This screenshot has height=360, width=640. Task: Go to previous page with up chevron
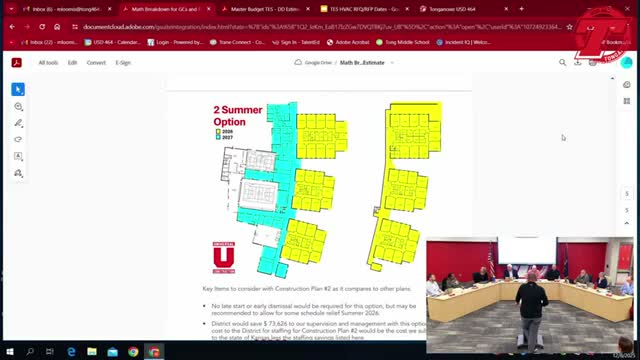pyautogui.click(x=627, y=223)
